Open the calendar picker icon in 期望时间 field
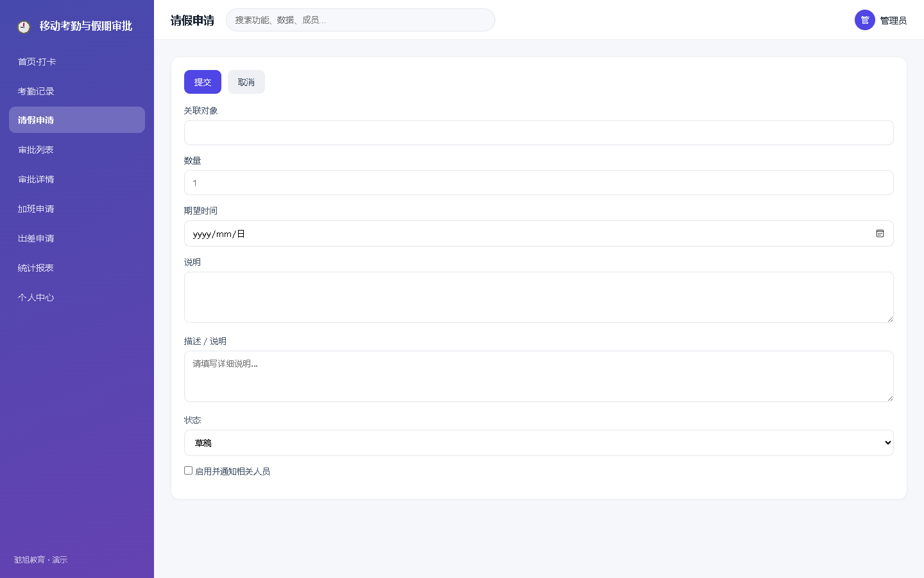The image size is (924, 578). click(880, 234)
